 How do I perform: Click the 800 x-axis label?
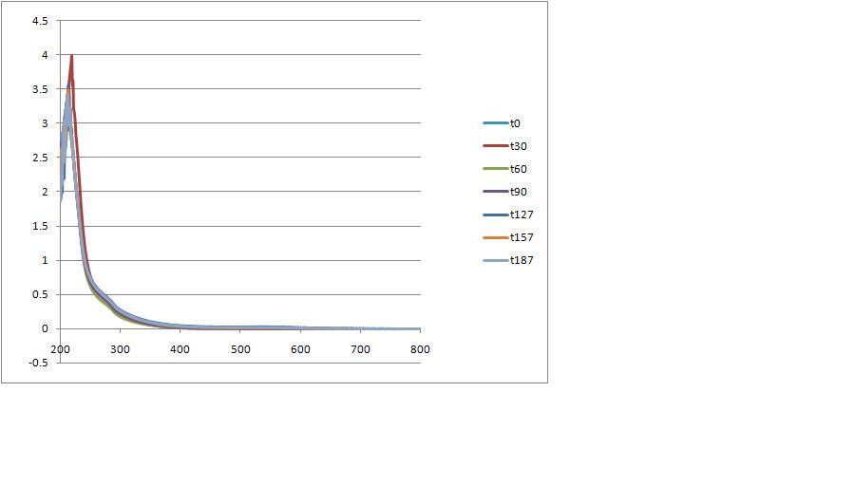tap(420, 349)
